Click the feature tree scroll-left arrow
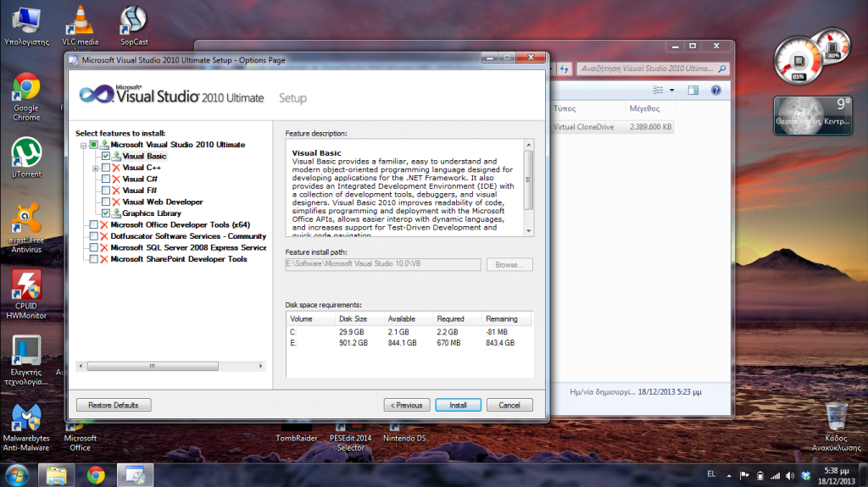868x487 pixels. (x=81, y=367)
